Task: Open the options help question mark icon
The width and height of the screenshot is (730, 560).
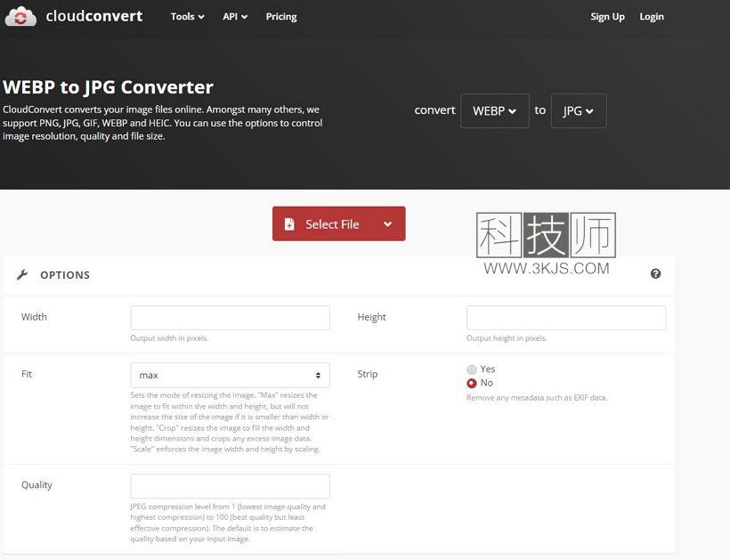Action: pyautogui.click(x=655, y=273)
